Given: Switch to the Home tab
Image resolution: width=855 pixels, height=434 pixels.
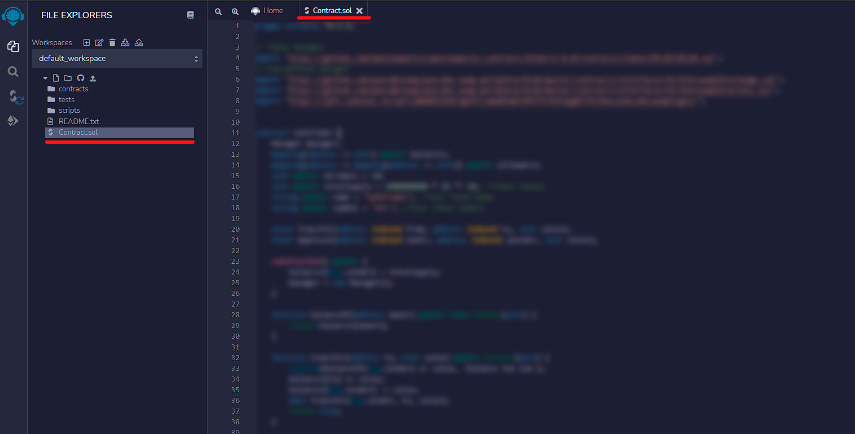Looking at the screenshot, I should coord(267,10).
